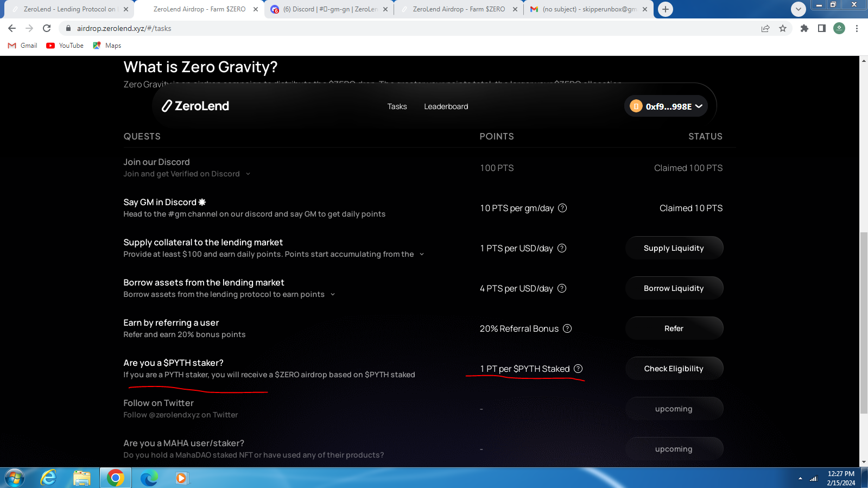
Task: Open Microsoft Edge from the taskbar
Action: coord(149,478)
